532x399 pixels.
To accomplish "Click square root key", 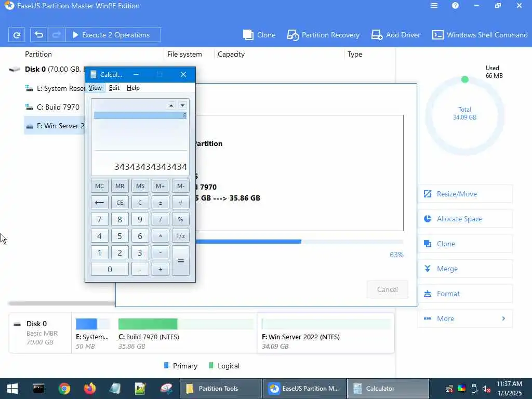I will pyautogui.click(x=180, y=203).
